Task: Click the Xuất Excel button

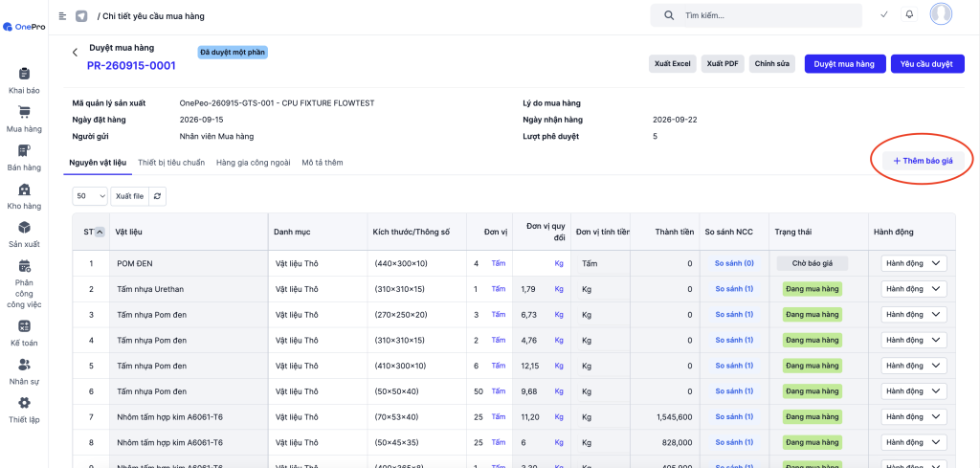Action: click(x=673, y=64)
